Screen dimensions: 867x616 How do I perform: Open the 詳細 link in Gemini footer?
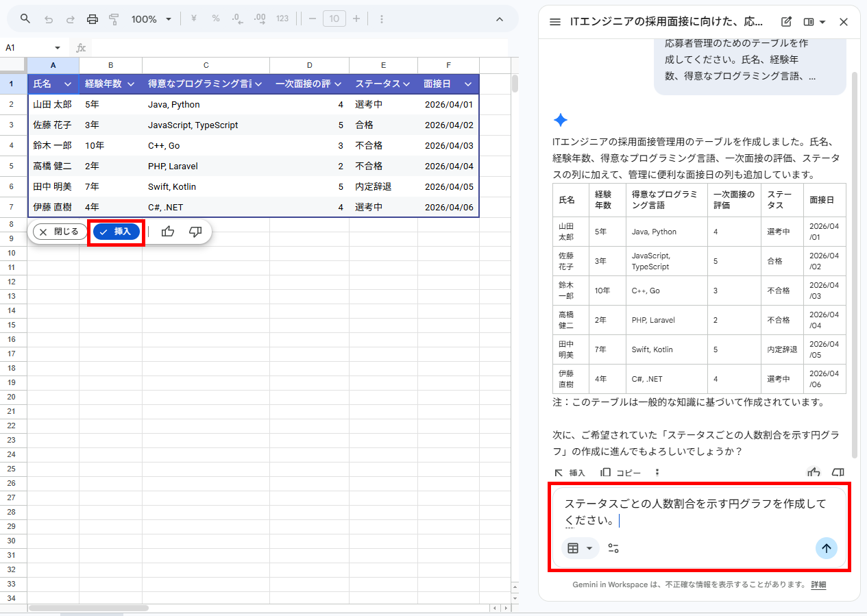click(818, 584)
